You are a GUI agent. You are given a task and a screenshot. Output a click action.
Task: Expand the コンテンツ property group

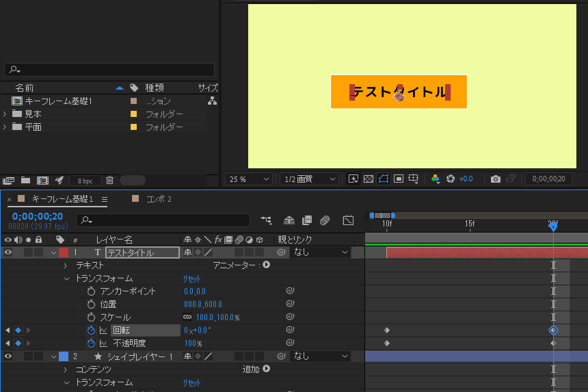click(x=66, y=369)
